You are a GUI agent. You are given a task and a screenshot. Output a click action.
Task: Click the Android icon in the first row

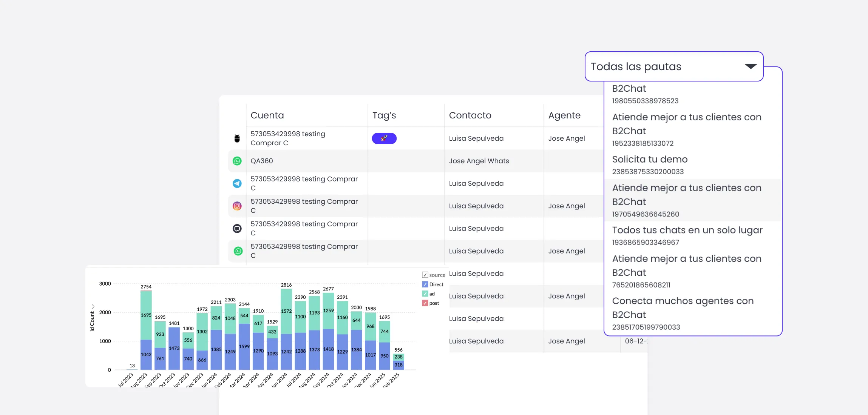pyautogui.click(x=237, y=138)
